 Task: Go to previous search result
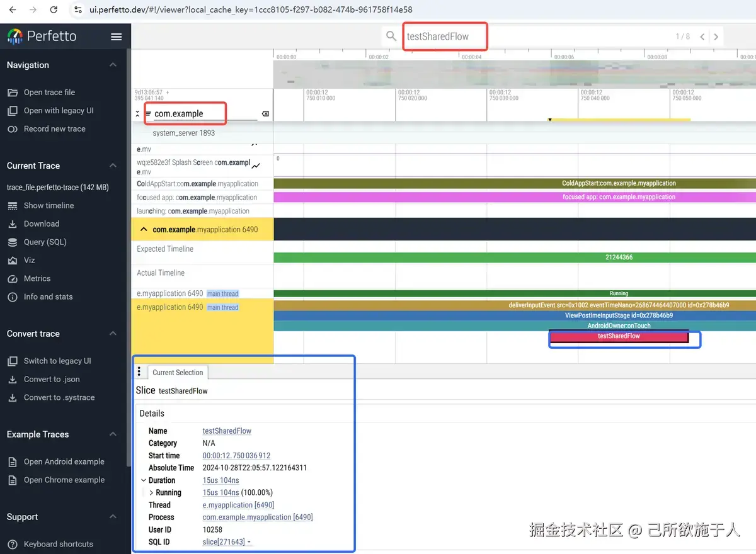click(x=702, y=37)
